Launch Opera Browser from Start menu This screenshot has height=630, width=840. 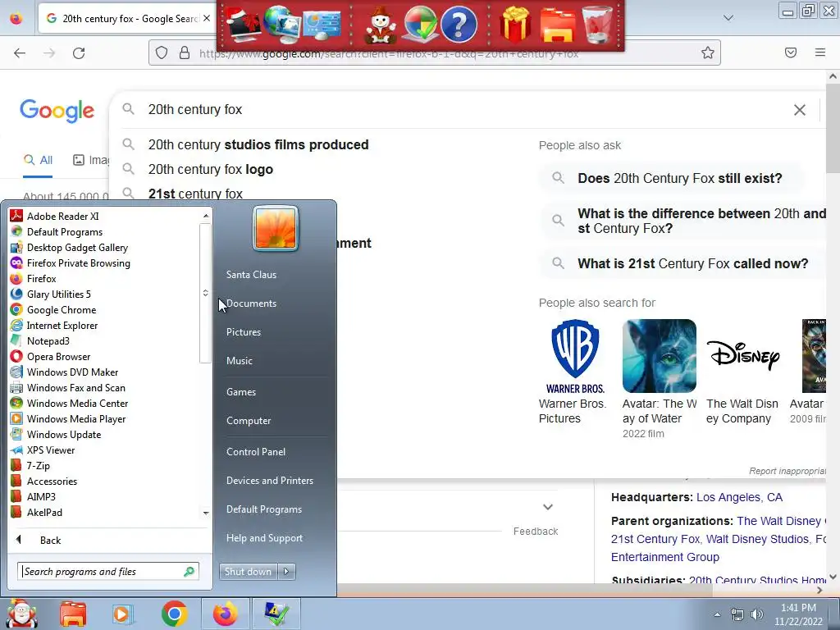(50, 356)
